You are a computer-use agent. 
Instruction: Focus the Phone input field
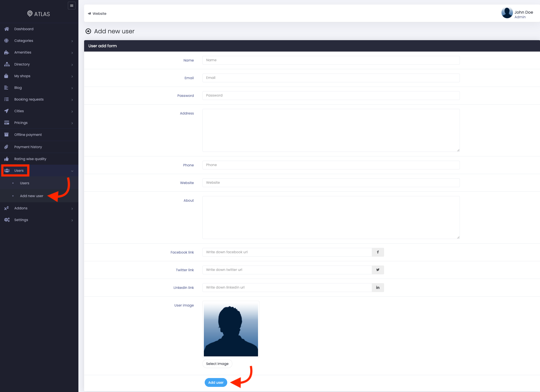click(331, 165)
